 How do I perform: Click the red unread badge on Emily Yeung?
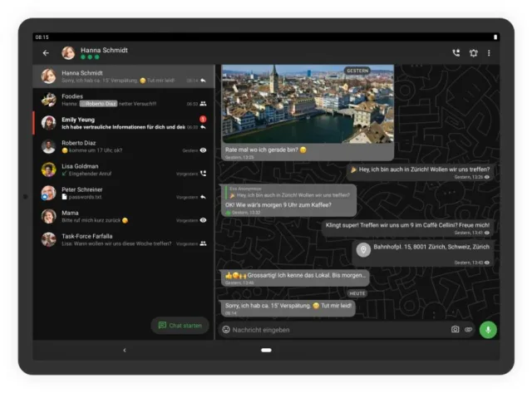203,119
